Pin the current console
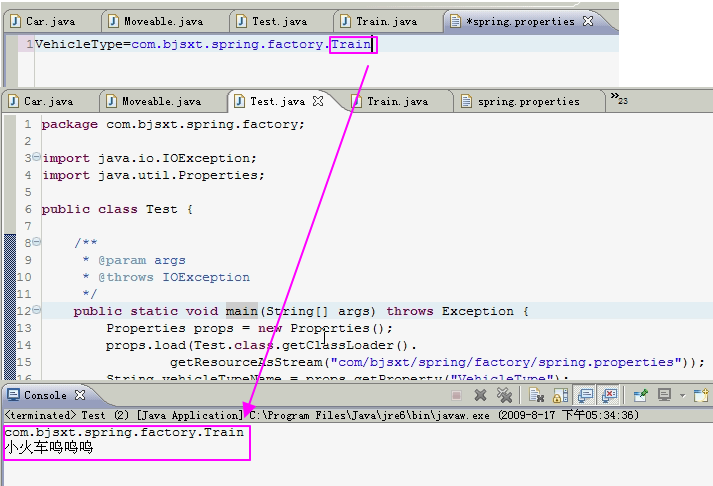 point(641,396)
